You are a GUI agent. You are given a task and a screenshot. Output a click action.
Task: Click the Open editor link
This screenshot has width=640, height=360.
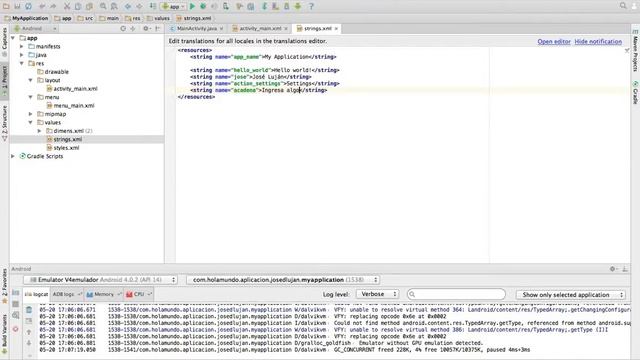pyautogui.click(x=554, y=42)
